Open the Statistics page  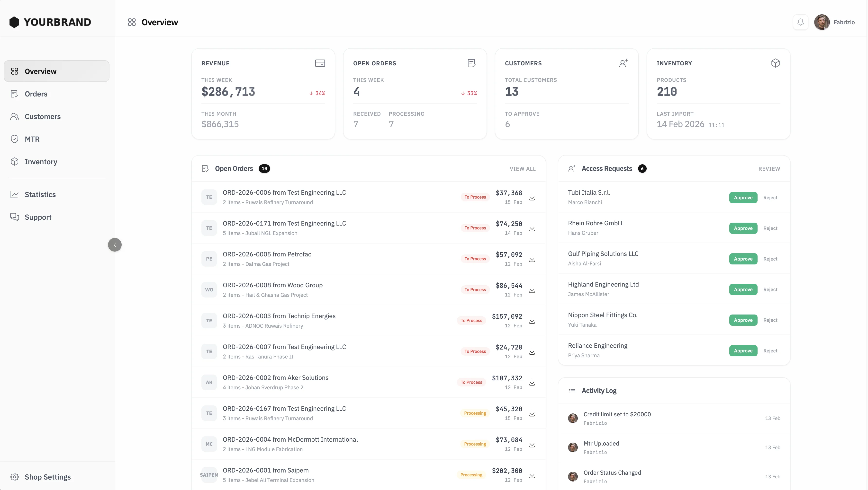40,195
